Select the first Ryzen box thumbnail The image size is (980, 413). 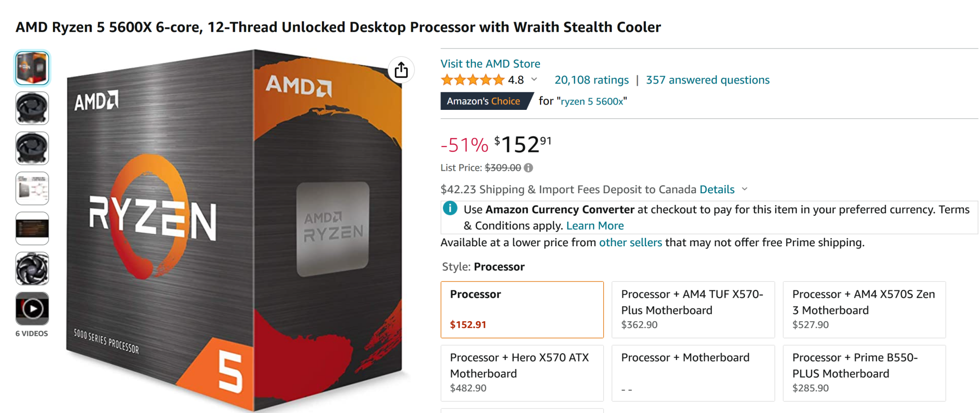tap(32, 68)
